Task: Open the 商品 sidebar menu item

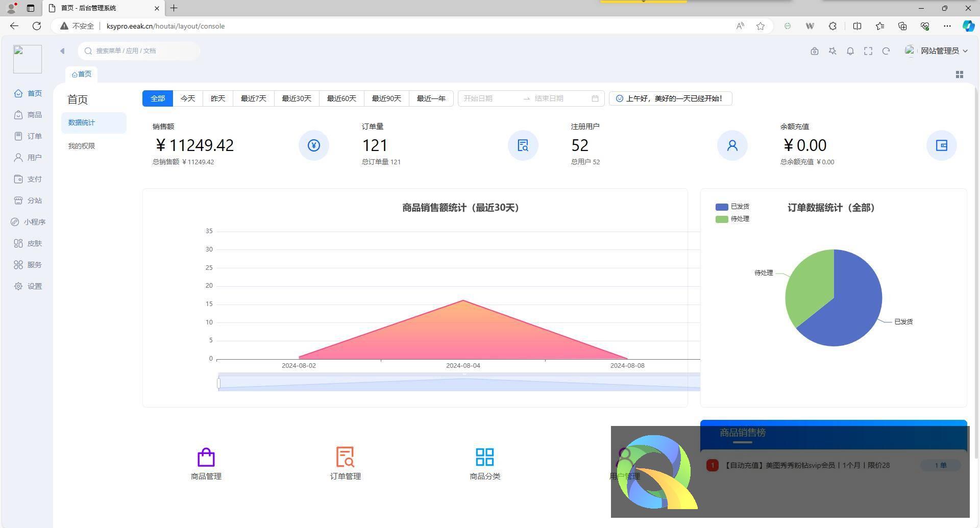Action: tap(28, 115)
